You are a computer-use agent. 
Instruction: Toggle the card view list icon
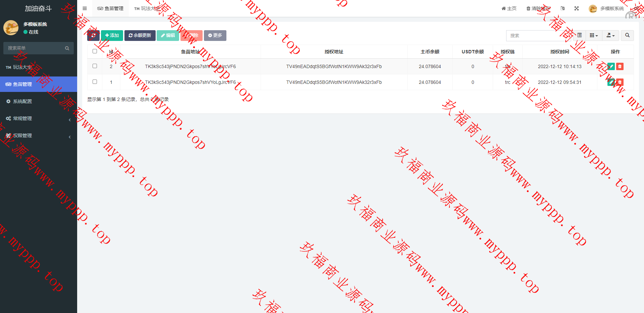(x=580, y=36)
